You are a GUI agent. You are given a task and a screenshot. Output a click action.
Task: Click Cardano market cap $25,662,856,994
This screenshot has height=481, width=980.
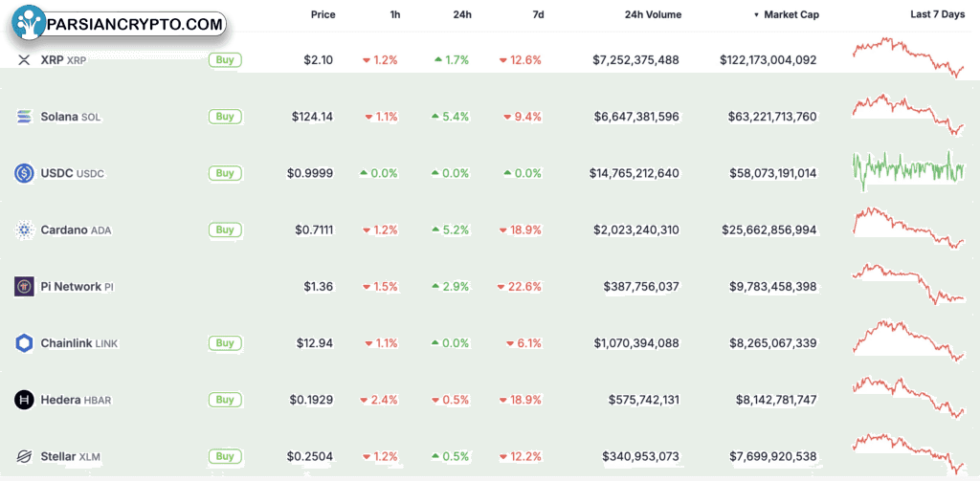(768, 230)
